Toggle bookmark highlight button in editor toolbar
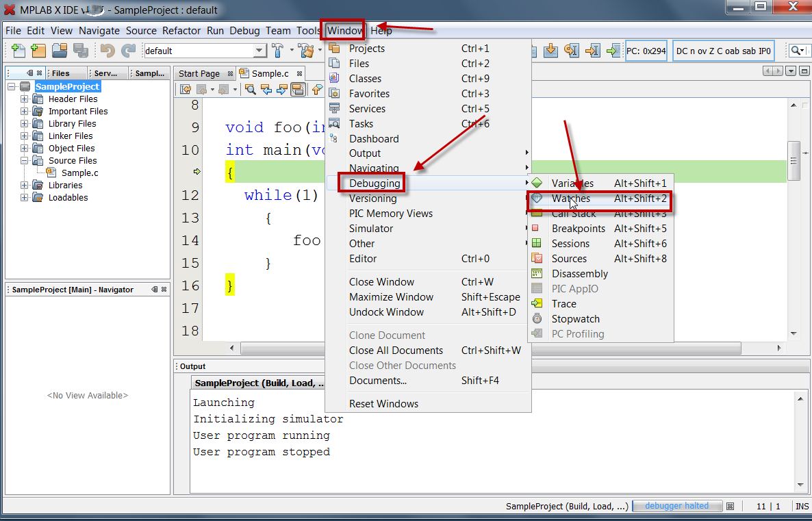812x521 pixels. point(298,89)
